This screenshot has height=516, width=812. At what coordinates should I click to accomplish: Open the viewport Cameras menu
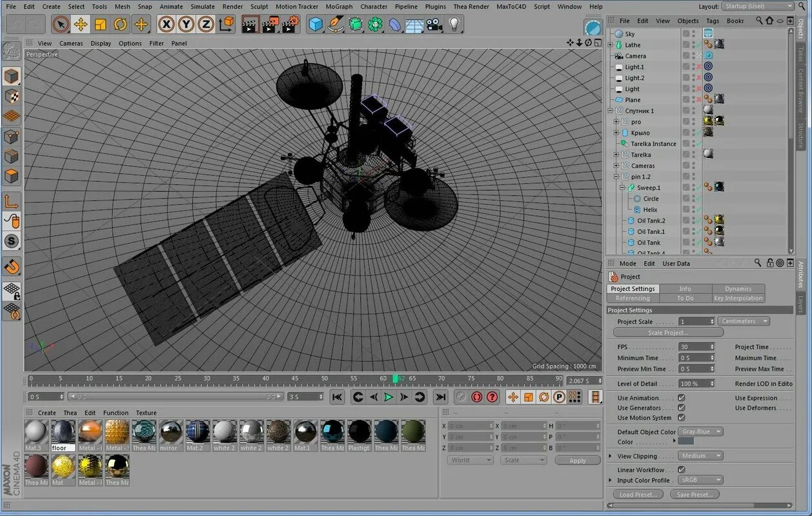[71, 43]
